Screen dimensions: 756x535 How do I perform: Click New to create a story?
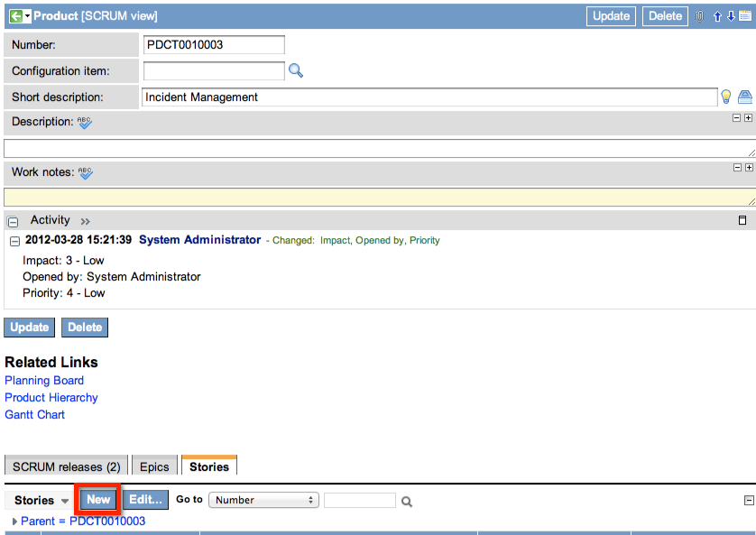coord(98,500)
